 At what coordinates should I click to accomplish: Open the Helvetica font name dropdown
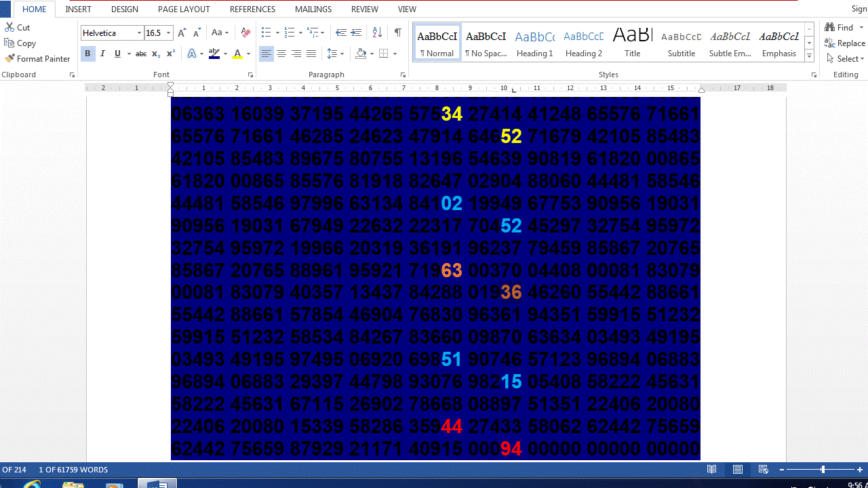139,33
